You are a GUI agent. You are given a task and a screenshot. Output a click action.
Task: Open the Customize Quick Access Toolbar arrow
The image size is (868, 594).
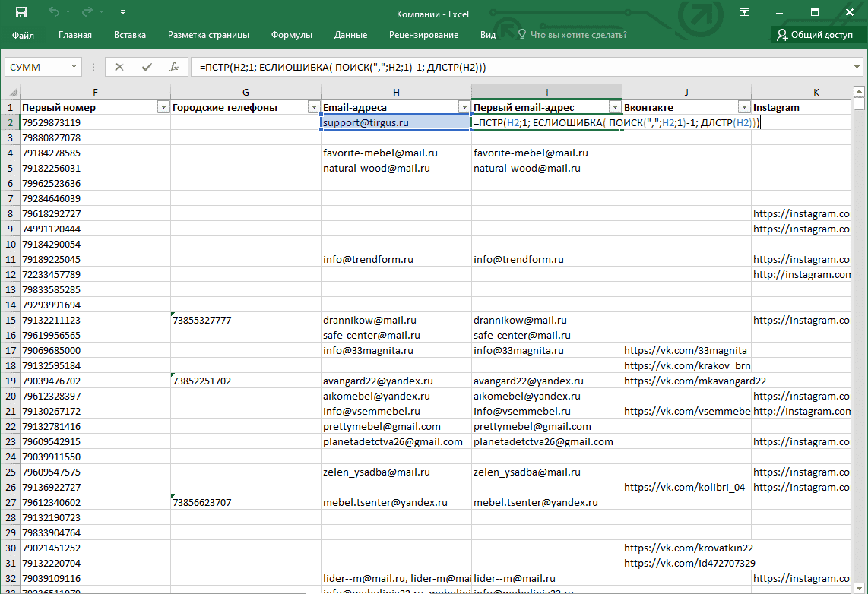(x=122, y=12)
